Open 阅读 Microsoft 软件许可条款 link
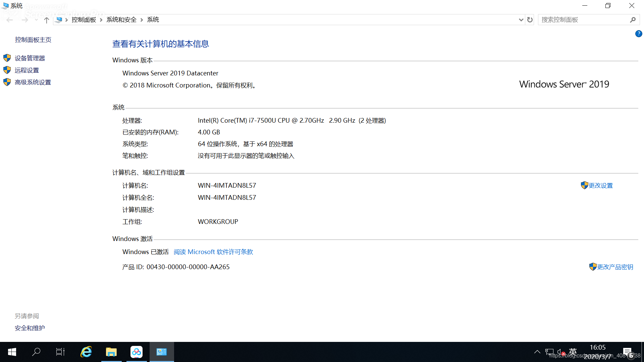Image resolution: width=644 pixels, height=362 pixels. [x=213, y=252]
